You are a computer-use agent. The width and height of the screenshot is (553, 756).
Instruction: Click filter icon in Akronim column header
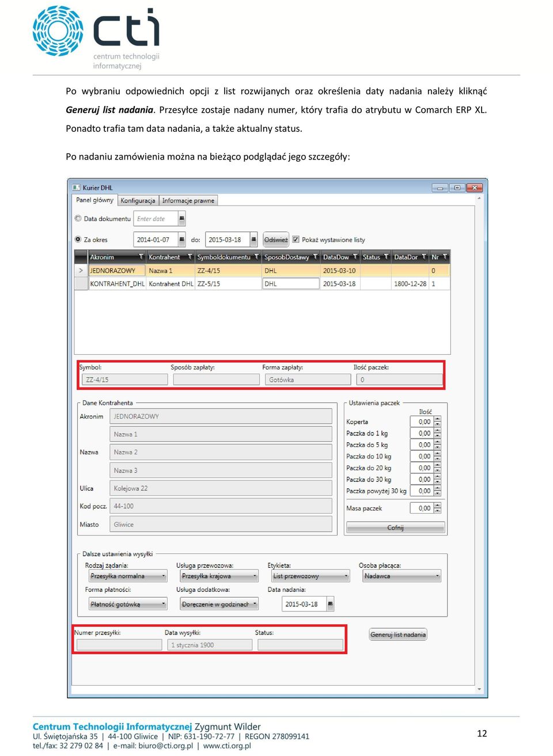click(141, 257)
